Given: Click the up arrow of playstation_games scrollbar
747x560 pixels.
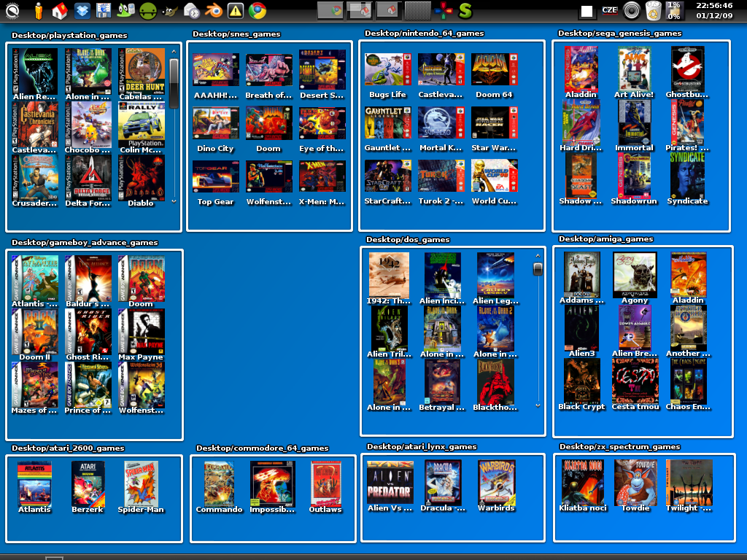Looking at the screenshot, I should (174, 52).
